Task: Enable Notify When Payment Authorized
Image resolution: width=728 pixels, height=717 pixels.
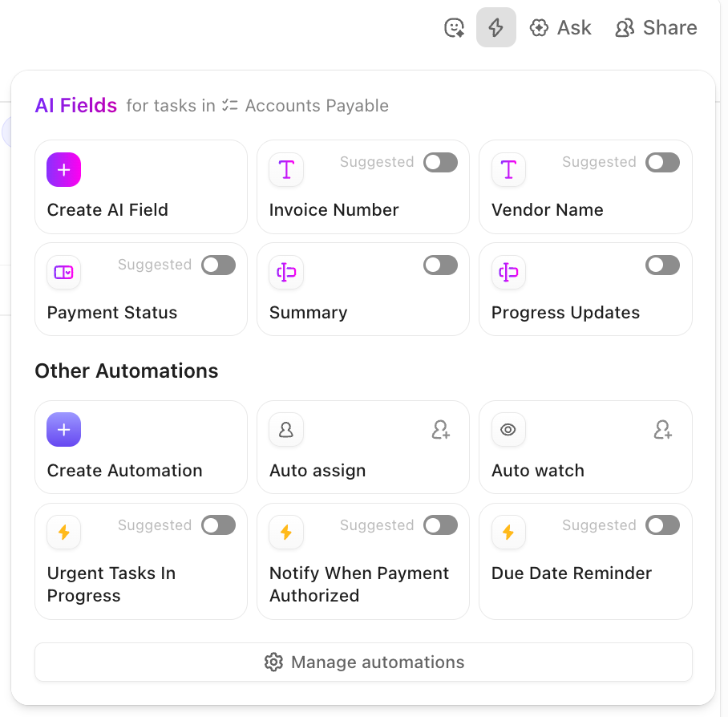Action: 440,525
